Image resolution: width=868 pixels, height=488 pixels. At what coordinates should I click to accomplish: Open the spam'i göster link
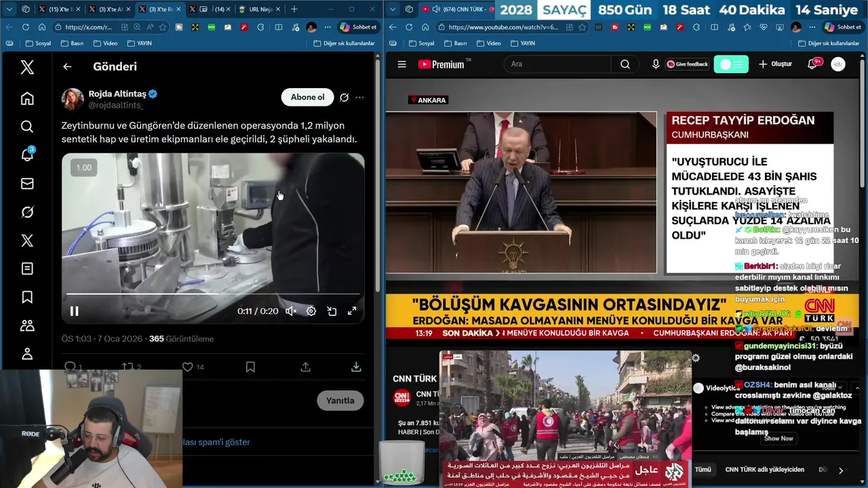tap(216, 442)
